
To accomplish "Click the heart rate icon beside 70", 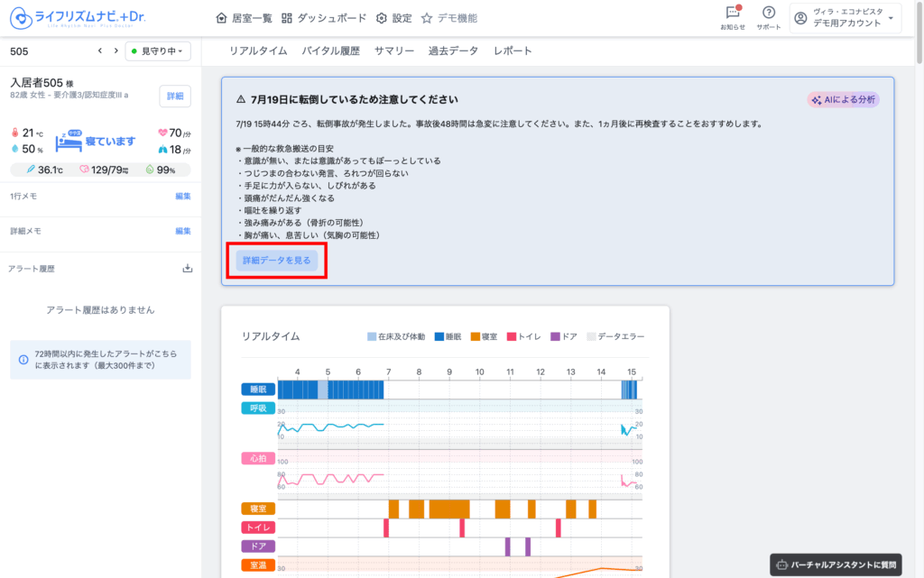I will (x=162, y=133).
